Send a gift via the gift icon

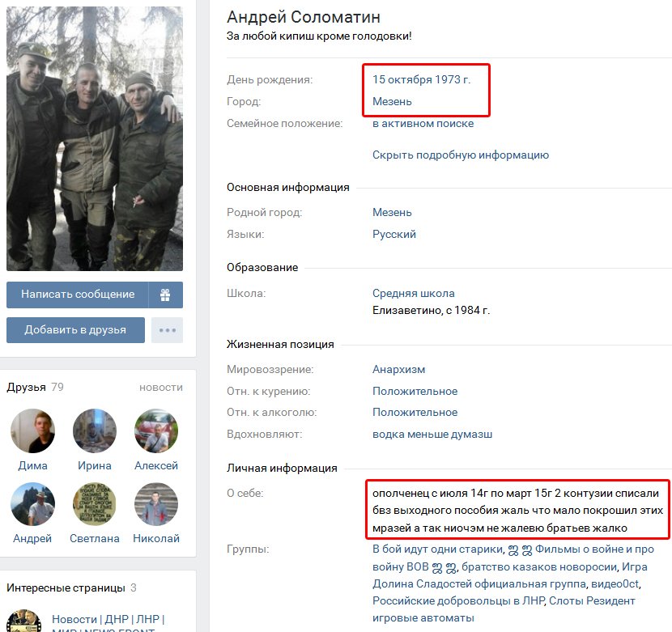165,295
